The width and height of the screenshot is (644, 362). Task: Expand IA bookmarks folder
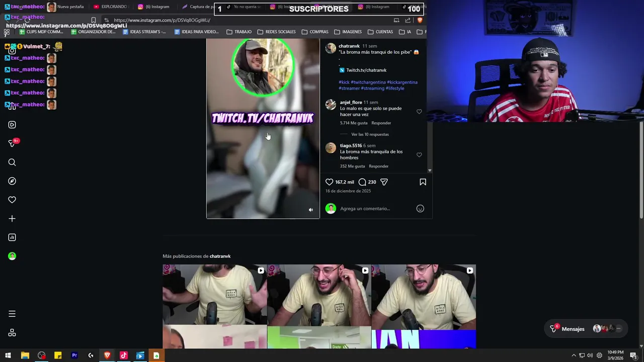click(x=405, y=32)
